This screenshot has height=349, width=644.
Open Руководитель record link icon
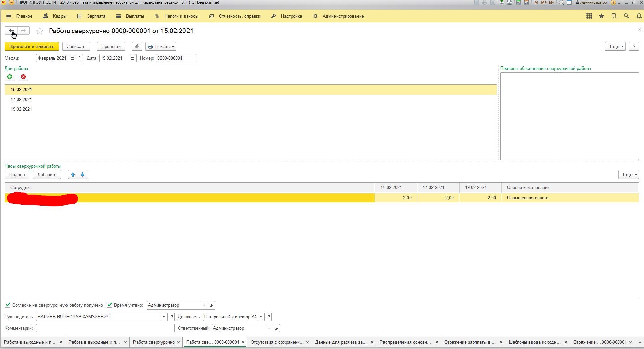click(x=171, y=317)
